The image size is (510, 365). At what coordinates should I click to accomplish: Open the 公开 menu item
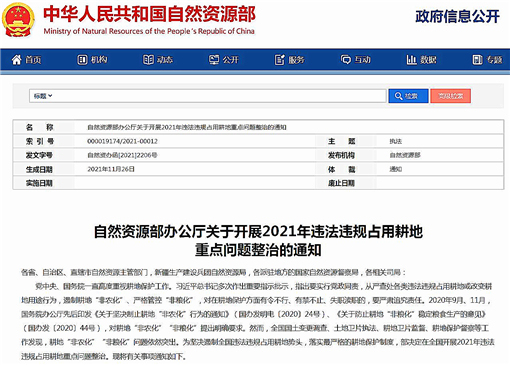(x=224, y=60)
